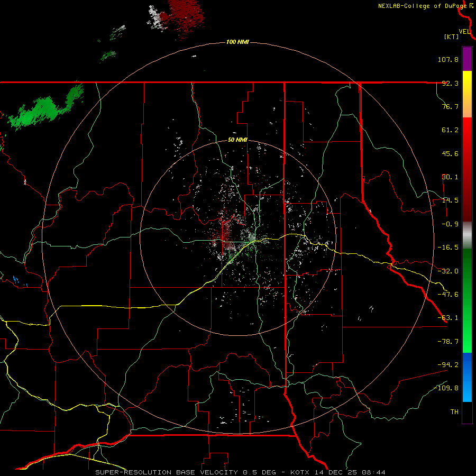Click the 100 NMI range ring label
Image resolution: width=476 pixels, height=476 pixels.
(237, 42)
